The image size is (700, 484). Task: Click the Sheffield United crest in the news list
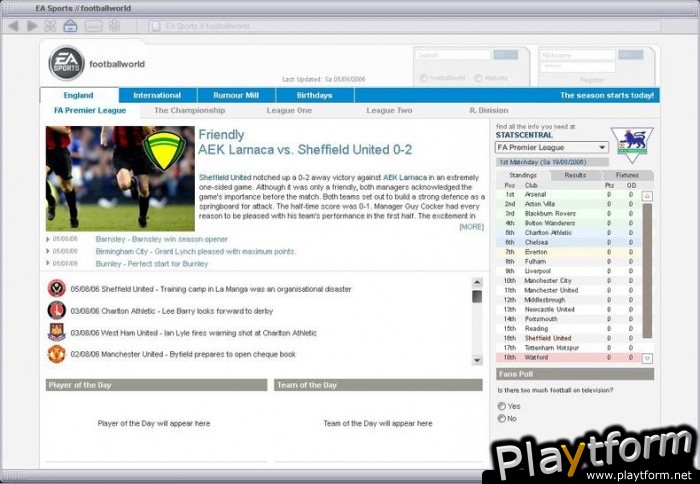(x=57, y=288)
